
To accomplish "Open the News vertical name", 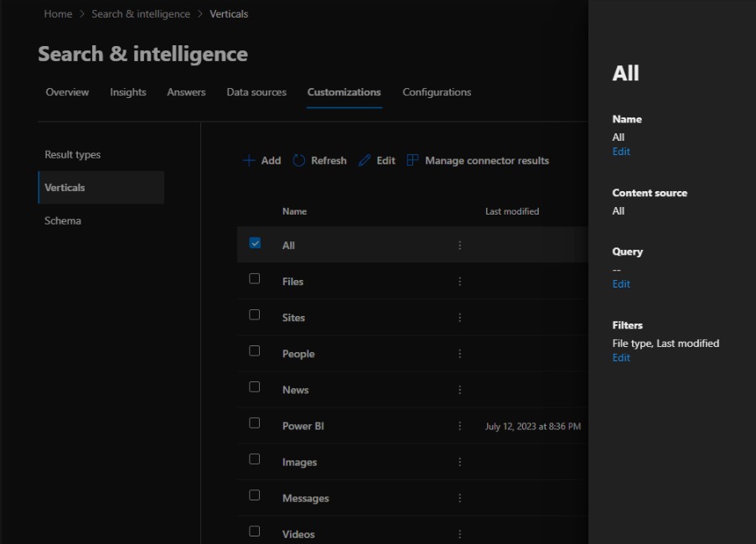I will coord(296,390).
